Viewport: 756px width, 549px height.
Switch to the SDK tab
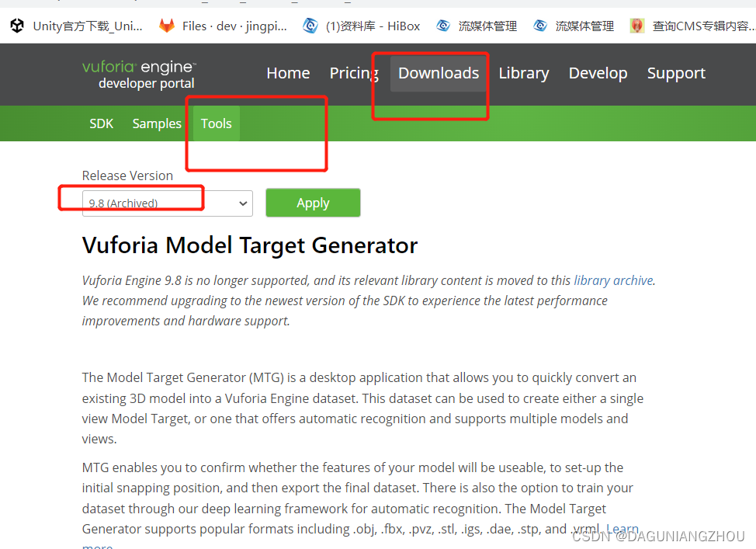pyautogui.click(x=101, y=123)
